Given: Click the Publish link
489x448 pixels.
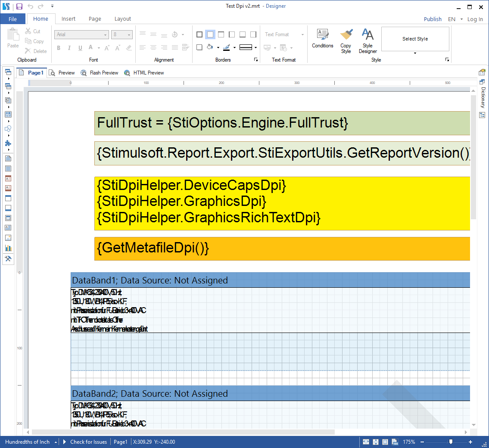Looking at the screenshot, I should point(433,19).
